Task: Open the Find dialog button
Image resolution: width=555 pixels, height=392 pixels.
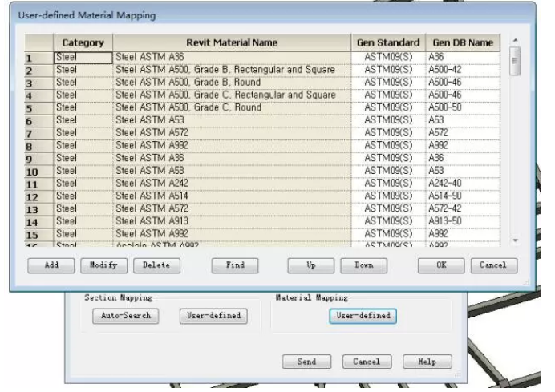Action: (x=235, y=265)
